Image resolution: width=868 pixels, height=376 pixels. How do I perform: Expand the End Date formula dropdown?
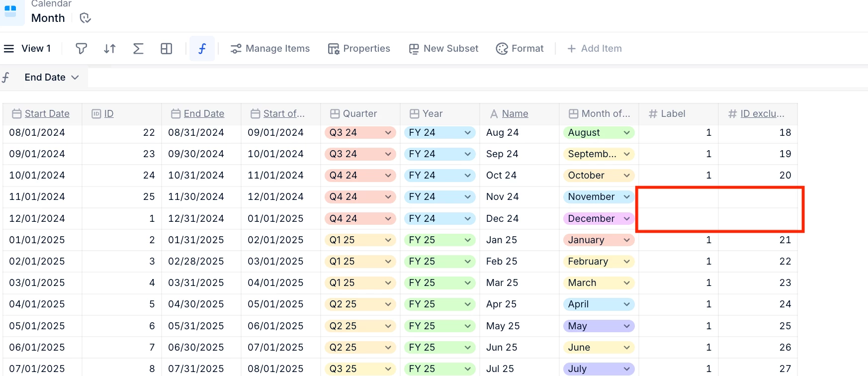(x=75, y=78)
